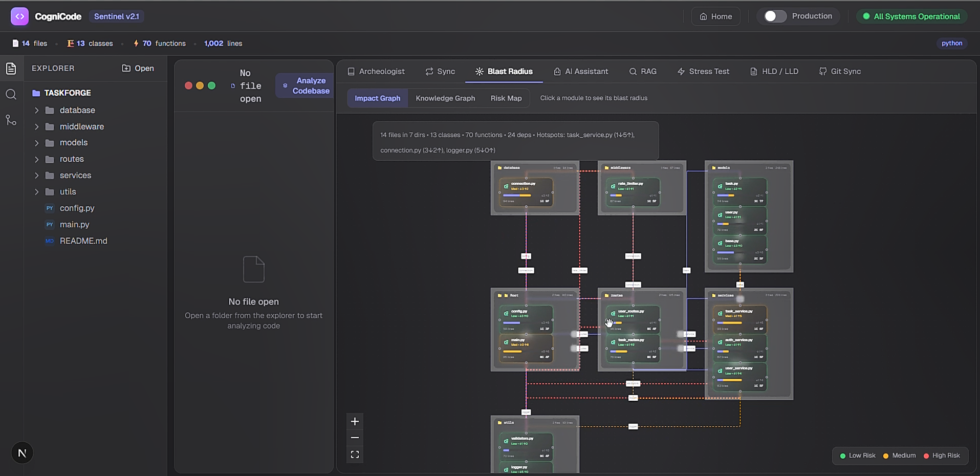
Task: Select the Blast Radius tab
Action: tap(504, 72)
